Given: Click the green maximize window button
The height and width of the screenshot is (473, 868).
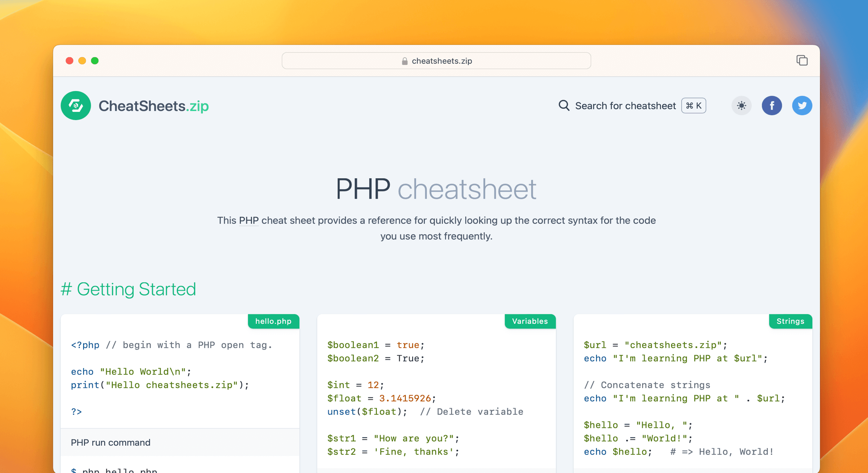Looking at the screenshot, I should pyautogui.click(x=95, y=61).
